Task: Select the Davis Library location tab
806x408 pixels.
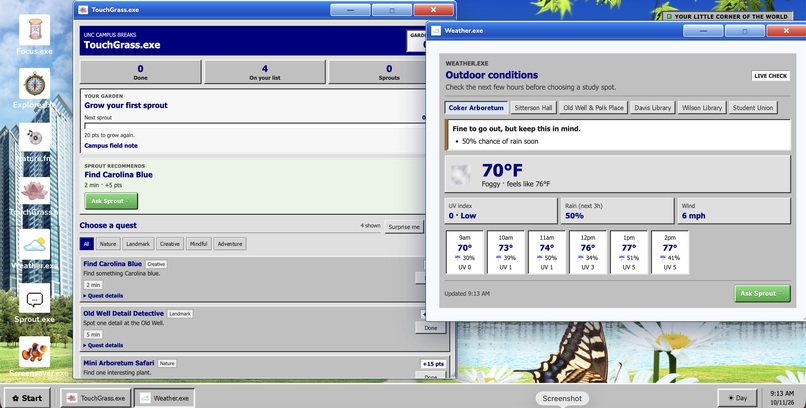Action: tap(653, 108)
